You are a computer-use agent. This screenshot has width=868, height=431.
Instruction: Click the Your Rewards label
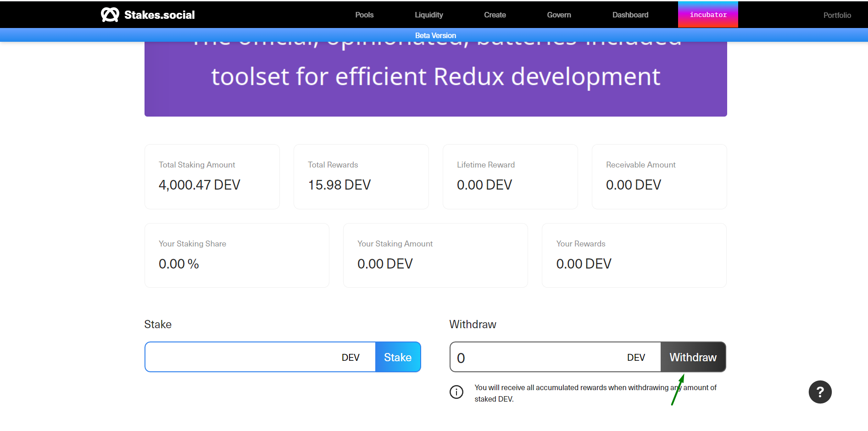(x=581, y=244)
